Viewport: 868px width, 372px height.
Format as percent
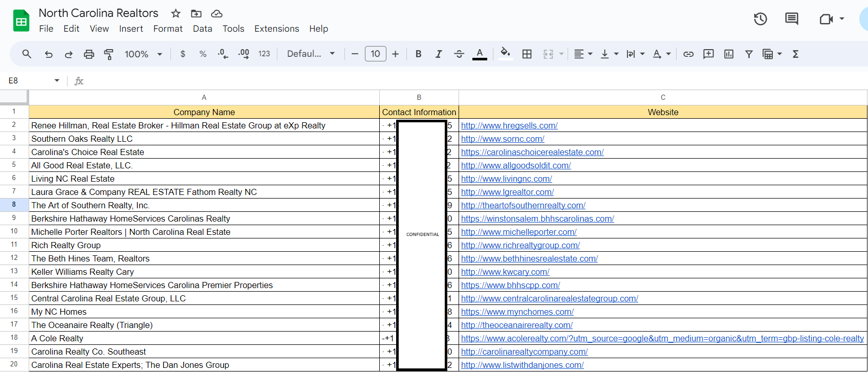coord(203,54)
